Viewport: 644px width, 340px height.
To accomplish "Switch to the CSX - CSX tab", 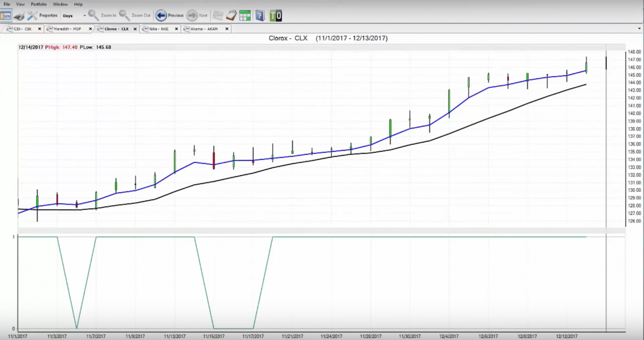I will click(x=23, y=29).
